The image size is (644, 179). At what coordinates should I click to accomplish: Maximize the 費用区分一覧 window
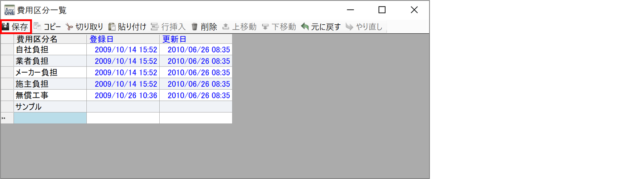382,10
